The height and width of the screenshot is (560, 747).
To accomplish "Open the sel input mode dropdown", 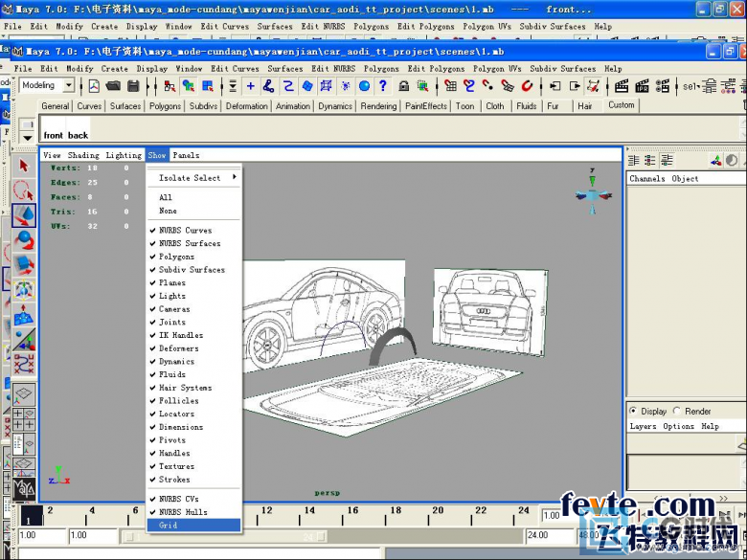I will point(690,86).
